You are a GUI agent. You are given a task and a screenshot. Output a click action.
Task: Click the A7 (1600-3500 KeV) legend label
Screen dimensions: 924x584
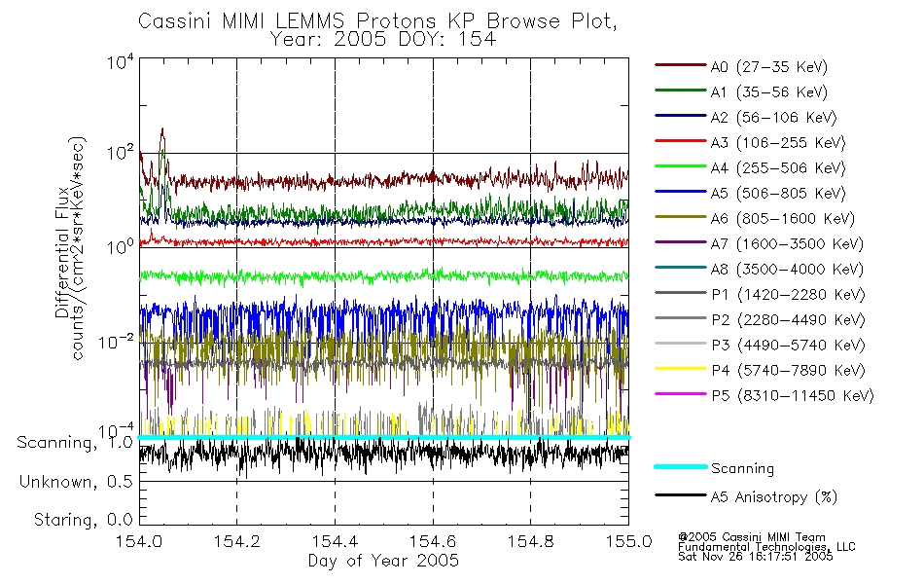pos(787,245)
